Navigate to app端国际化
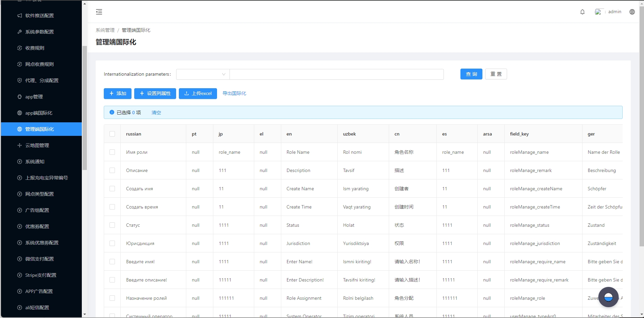 pos(41,113)
